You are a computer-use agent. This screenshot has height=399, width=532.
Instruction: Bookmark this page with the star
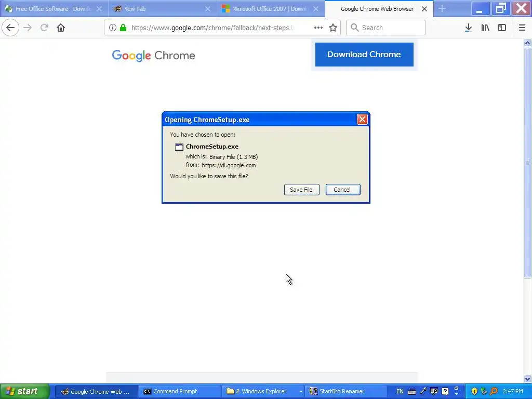pyautogui.click(x=333, y=28)
